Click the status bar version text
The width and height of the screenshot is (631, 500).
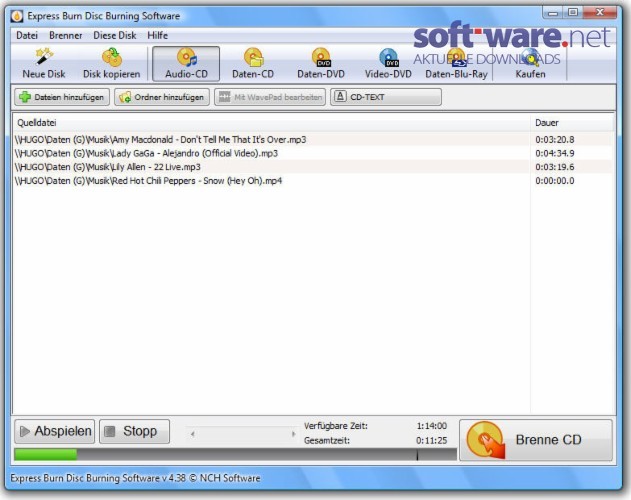coord(135,478)
